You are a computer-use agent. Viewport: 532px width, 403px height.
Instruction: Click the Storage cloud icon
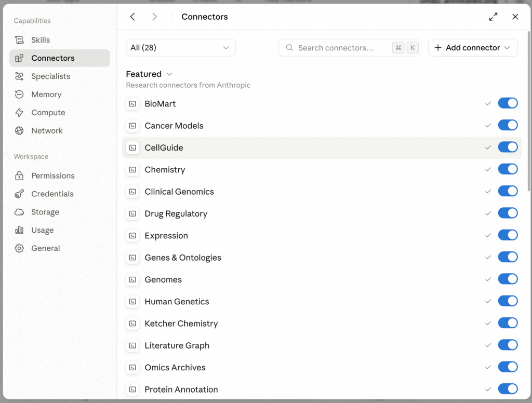click(x=19, y=212)
